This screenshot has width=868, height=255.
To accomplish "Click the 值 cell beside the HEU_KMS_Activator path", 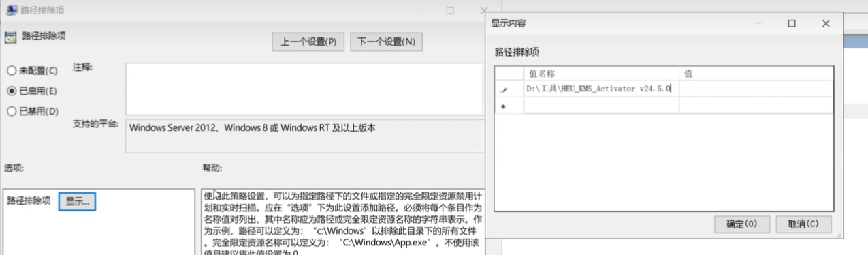I will (x=756, y=89).
